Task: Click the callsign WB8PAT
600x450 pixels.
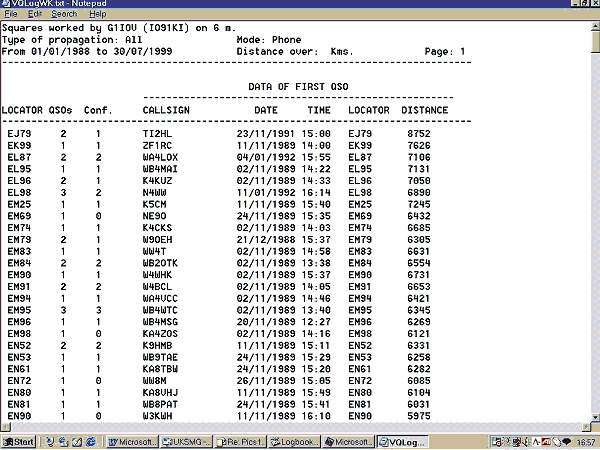Action: [x=160, y=404]
